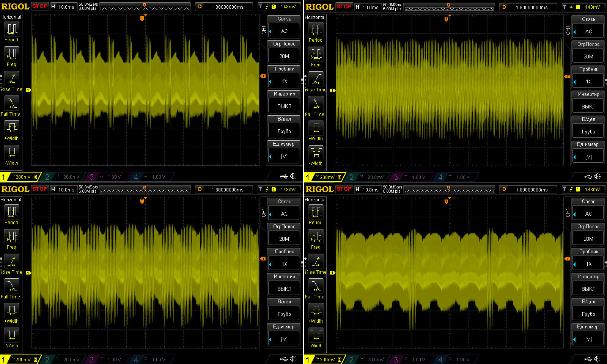Click the Horizontal menu header in bottom-left panel

pyautogui.click(x=11, y=200)
